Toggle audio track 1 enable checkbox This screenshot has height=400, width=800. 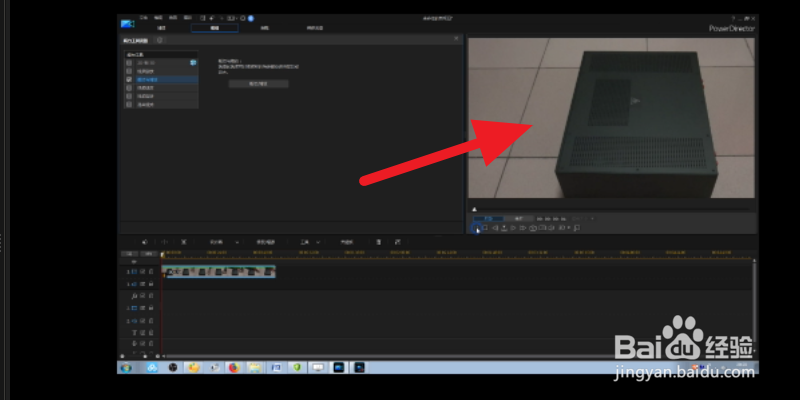[x=142, y=284]
